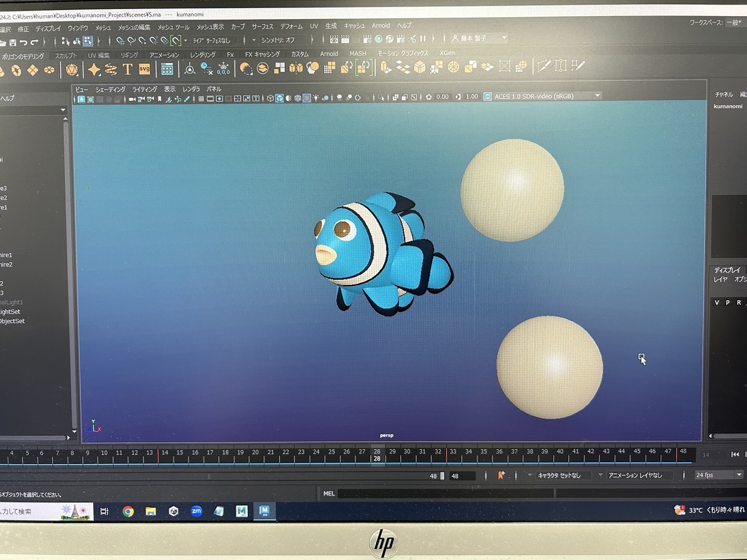Open the Zoom app from the taskbar
This screenshot has width=747, height=560.
[196, 511]
